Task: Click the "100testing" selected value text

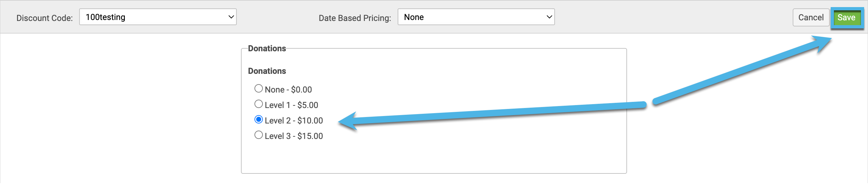Action: (106, 17)
